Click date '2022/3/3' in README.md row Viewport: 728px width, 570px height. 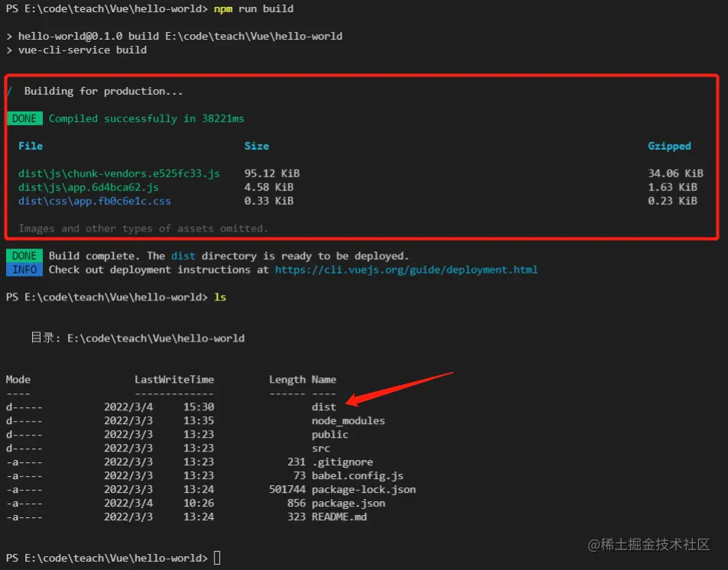[128, 517]
